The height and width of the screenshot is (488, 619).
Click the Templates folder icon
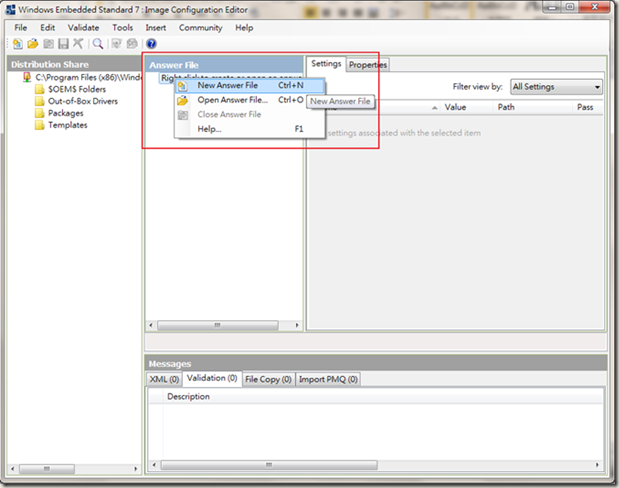[39, 125]
